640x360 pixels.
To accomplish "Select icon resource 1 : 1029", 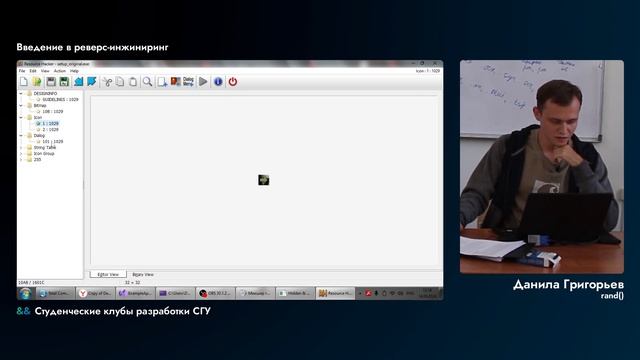I will coord(50,123).
